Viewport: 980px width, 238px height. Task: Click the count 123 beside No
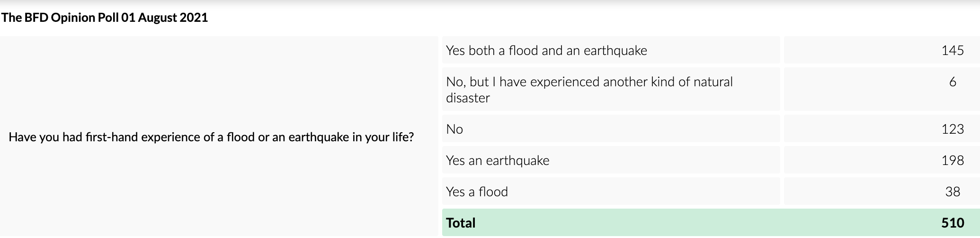[952, 129]
